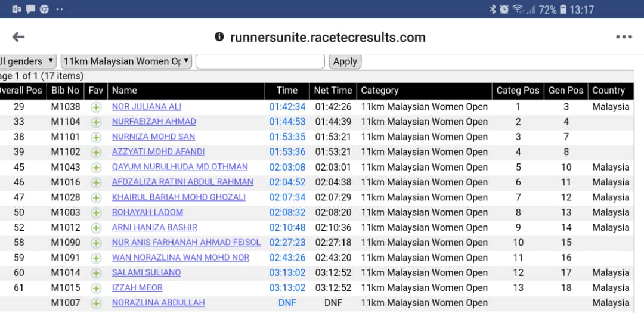Open WAN NORAZLINA WAN MOHD NOR link
644x313 pixels.
coord(180,258)
